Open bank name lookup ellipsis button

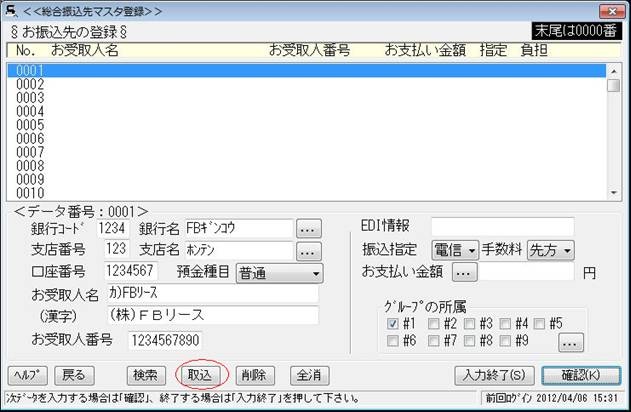click(309, 229)
